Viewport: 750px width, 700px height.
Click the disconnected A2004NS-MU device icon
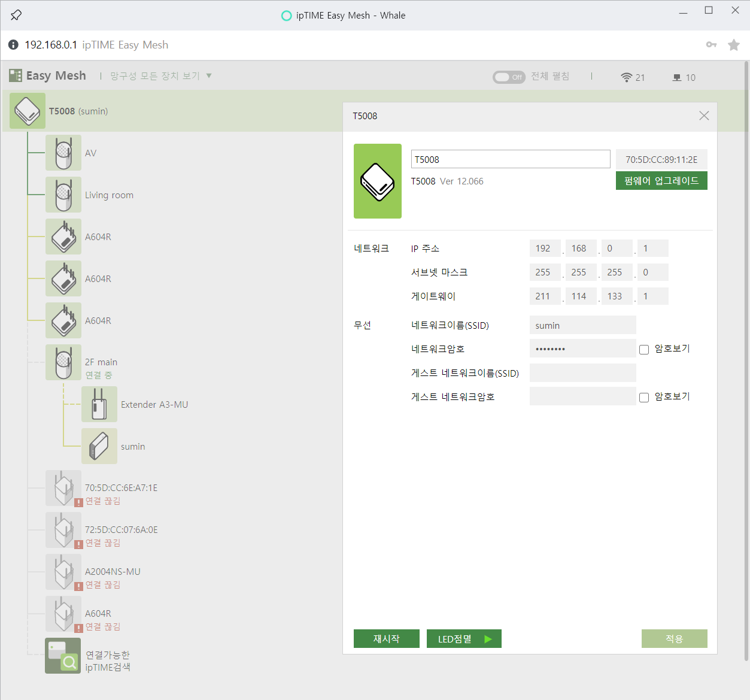tap(63, 572)
